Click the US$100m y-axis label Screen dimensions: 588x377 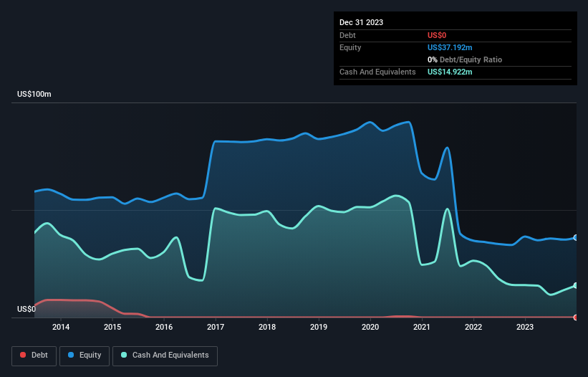click(34, 94)
